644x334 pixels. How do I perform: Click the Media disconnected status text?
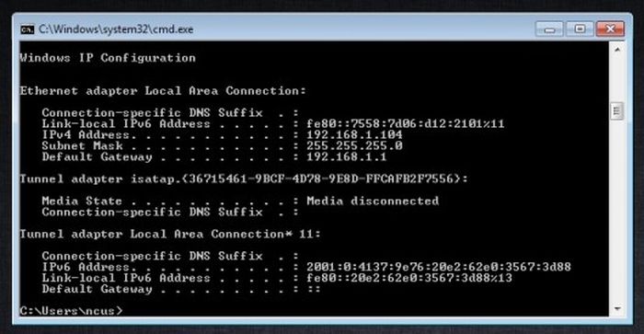pos(373,201)
